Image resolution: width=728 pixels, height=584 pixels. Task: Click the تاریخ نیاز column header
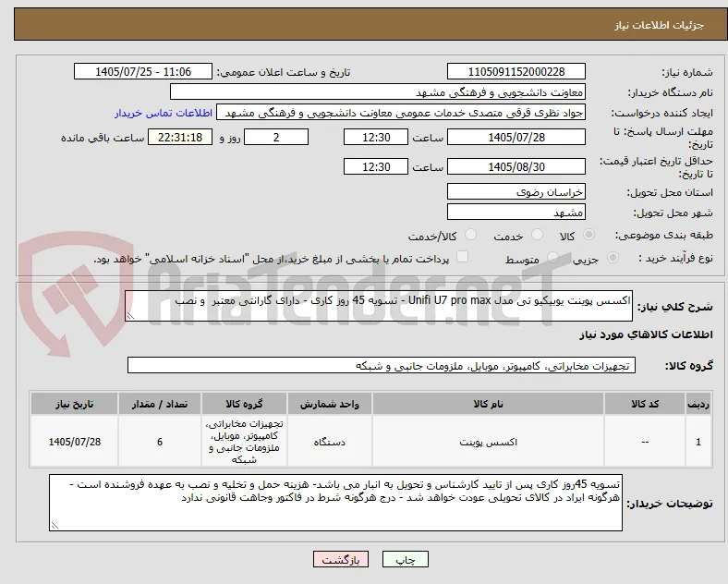74,404
